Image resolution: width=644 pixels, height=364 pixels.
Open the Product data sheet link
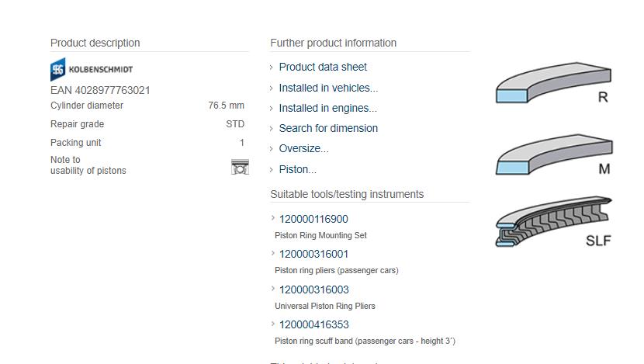click(x=323, y=67)
